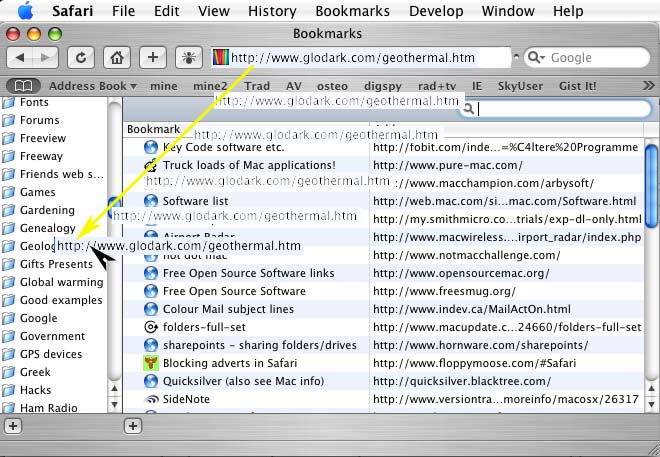Screen dimensions: 660x457
Task: Select the Gifts Presents folder icon
Action: (8, 264)
